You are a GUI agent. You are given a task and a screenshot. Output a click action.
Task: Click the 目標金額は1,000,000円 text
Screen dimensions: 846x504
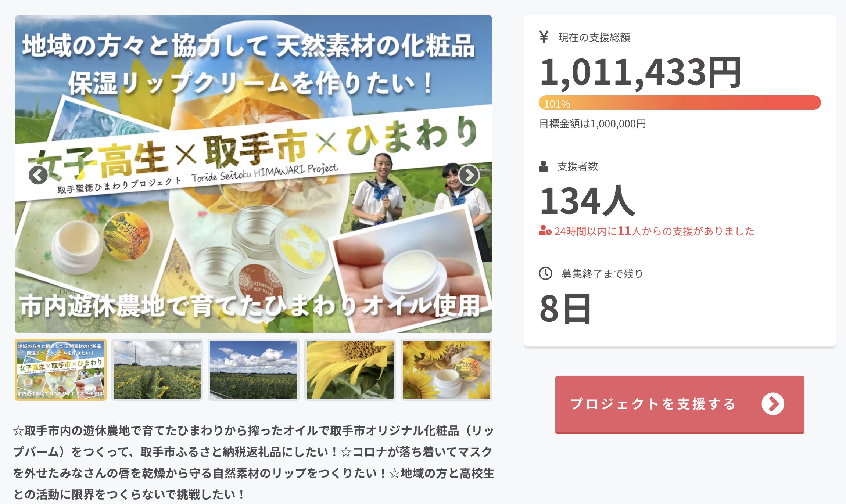pyautogui.click(x=592, y=124)
